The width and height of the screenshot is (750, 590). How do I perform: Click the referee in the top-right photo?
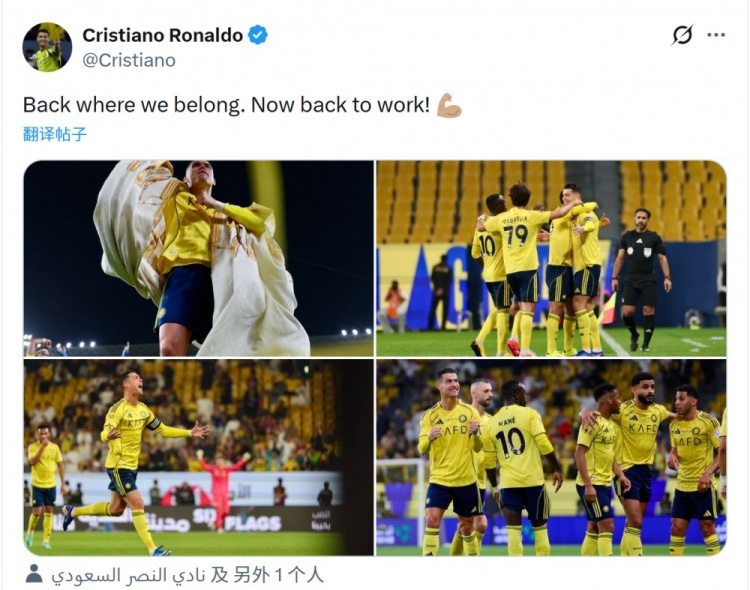(641, 279)
